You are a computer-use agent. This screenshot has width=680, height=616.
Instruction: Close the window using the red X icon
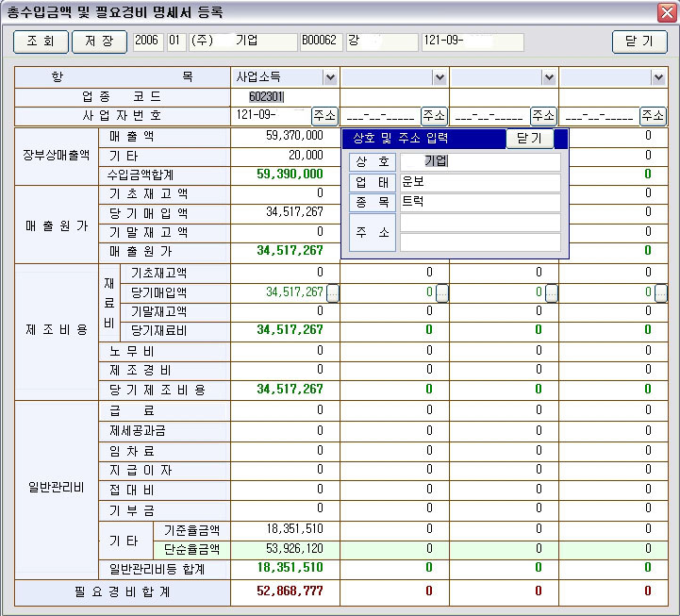pos(666,12)
